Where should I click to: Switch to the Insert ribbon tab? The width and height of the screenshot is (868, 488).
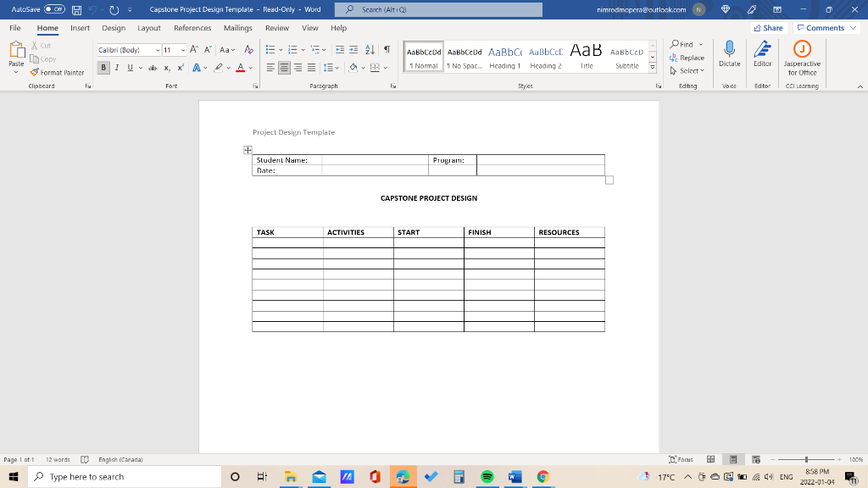79,27
